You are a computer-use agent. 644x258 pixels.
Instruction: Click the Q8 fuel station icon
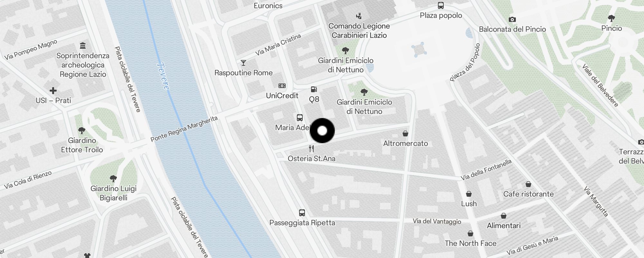coord(314,89)
